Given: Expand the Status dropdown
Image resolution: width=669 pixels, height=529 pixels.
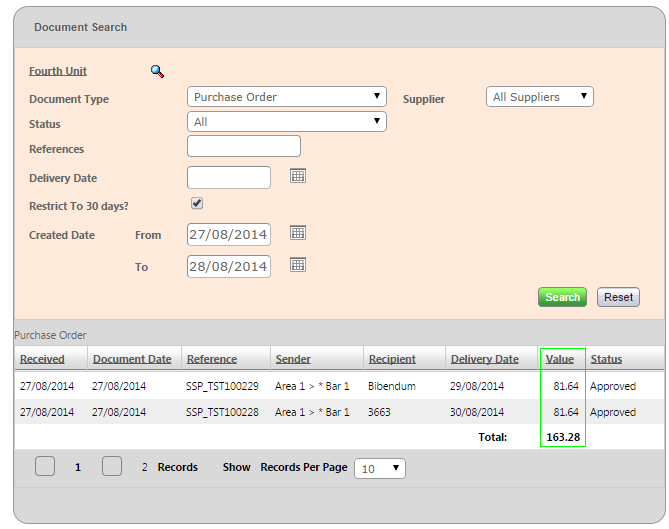Looking at the screenshot, I should pos(286,122).
